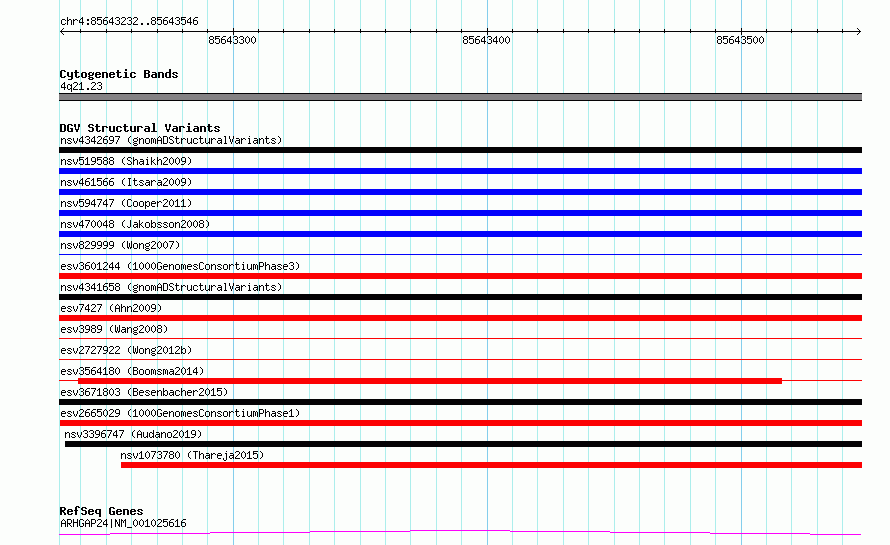
Task: Click the 85643500 ruler tick label
Action: tap(740, 40)
